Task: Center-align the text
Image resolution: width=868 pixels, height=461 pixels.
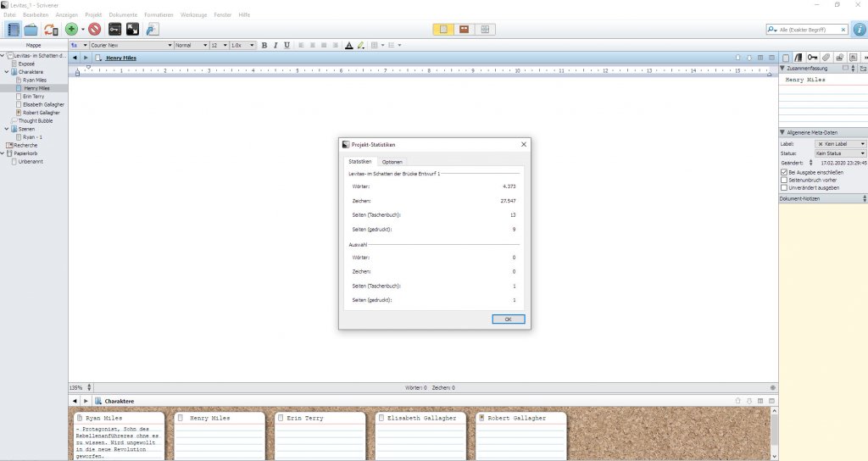Action: click(313, 46)
